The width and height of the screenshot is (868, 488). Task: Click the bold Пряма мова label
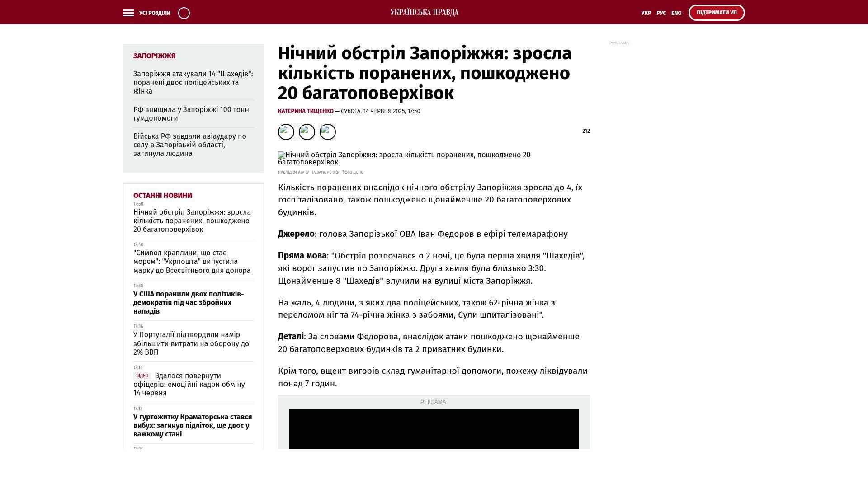pyautogui.click(x=302, y=256)
